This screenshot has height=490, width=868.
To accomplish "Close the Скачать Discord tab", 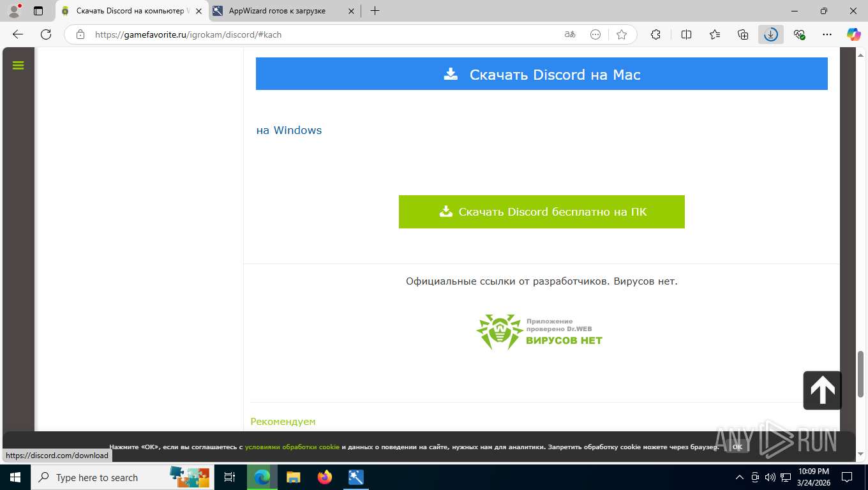I will [x=198, y=11].
